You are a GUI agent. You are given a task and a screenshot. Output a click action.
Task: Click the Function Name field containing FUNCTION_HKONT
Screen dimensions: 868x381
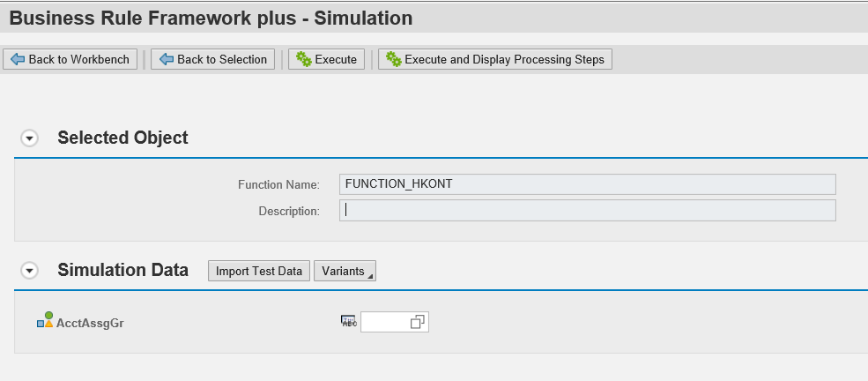point(587,184)
